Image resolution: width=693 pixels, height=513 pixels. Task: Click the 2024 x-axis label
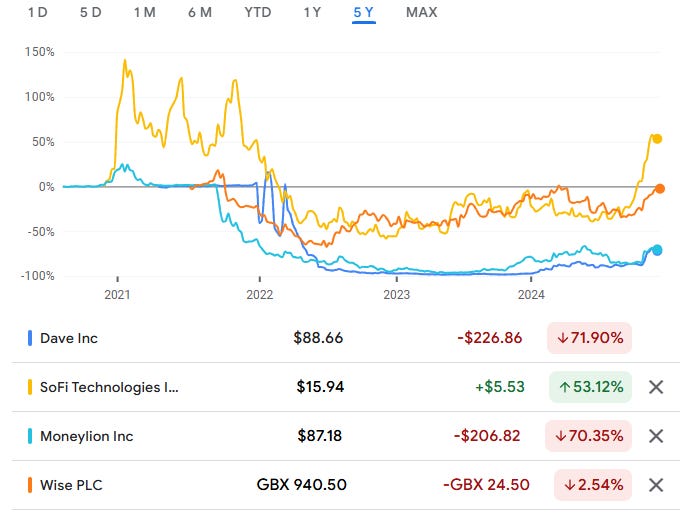click(531, 295)
